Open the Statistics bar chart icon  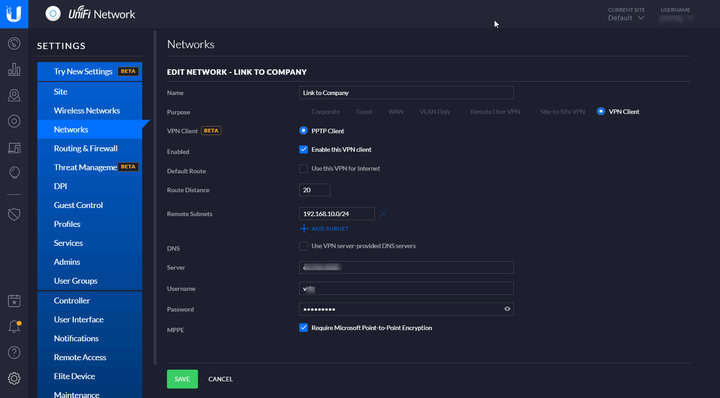(x=14, y=69)
